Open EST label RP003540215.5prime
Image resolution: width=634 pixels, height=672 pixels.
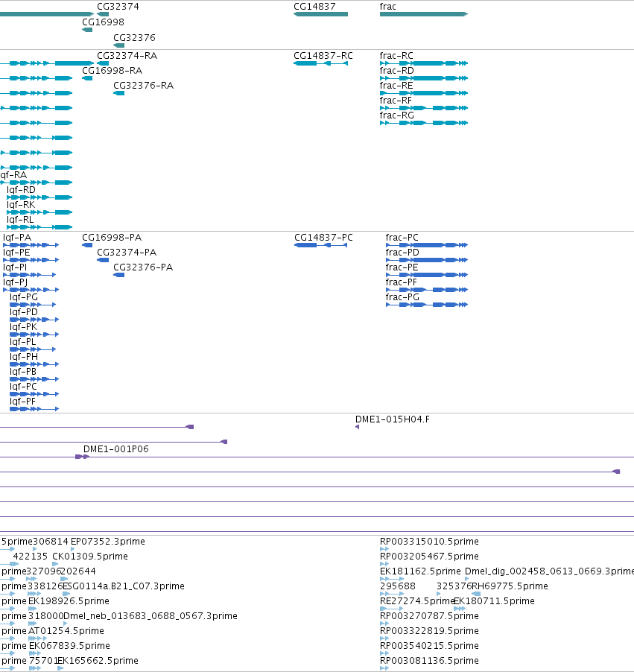(429, 646)
